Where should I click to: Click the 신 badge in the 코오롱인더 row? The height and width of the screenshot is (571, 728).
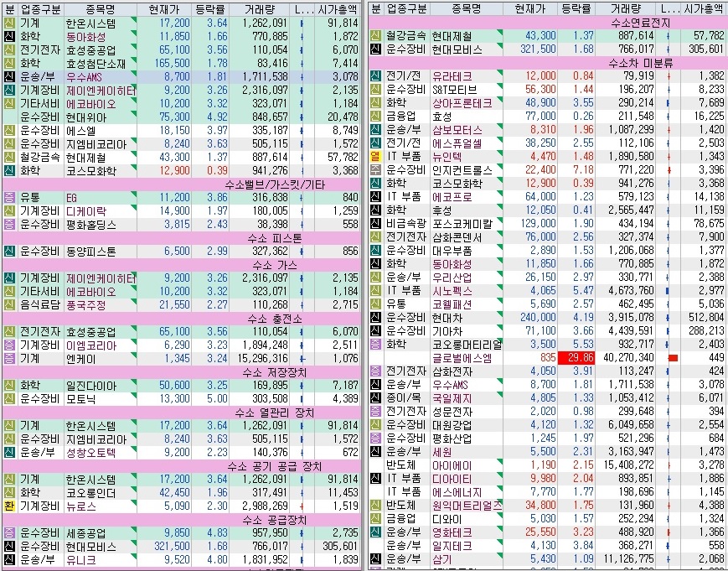[9, 492]
